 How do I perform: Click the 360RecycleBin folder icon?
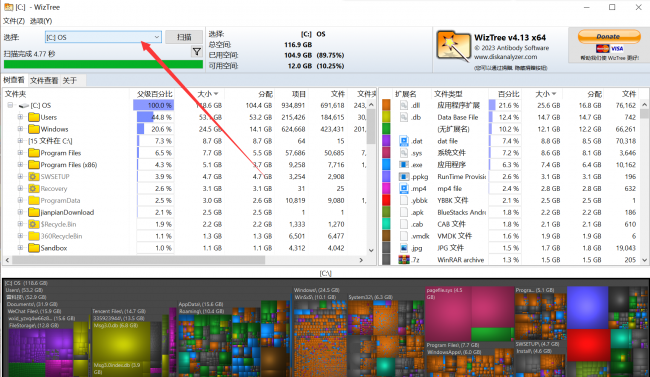click(34, 236)
